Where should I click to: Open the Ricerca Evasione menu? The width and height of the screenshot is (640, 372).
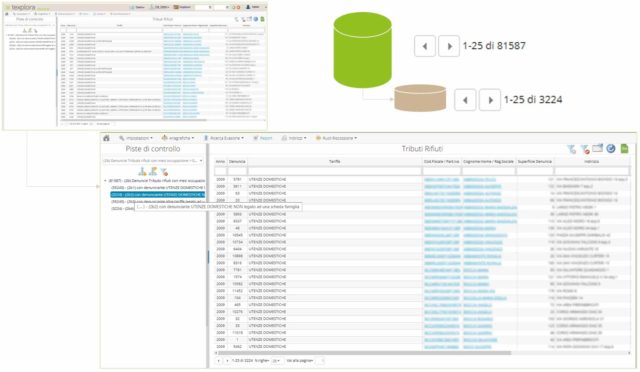tap(224, 138)
